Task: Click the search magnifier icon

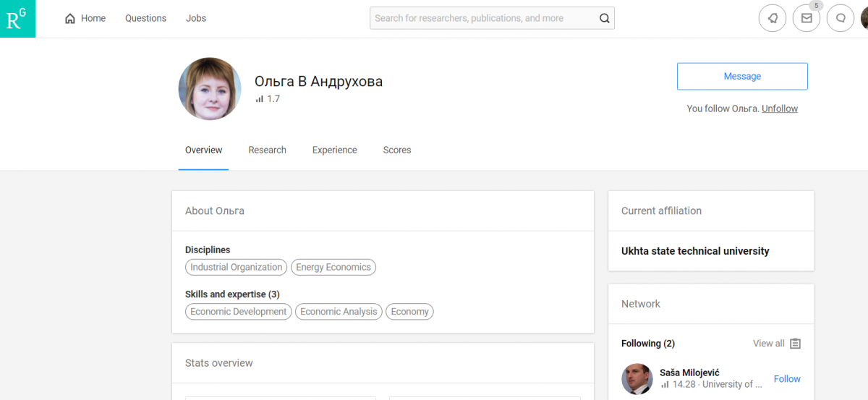Action: coord(604,19)
